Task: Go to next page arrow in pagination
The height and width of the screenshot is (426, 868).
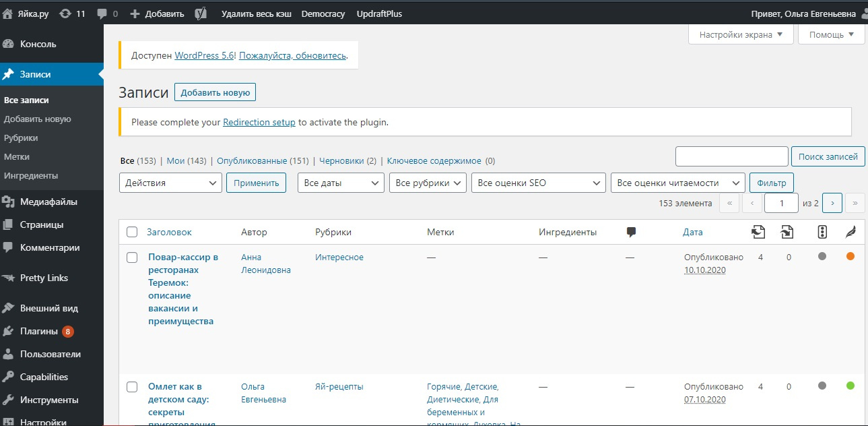Action: point(832,203)
